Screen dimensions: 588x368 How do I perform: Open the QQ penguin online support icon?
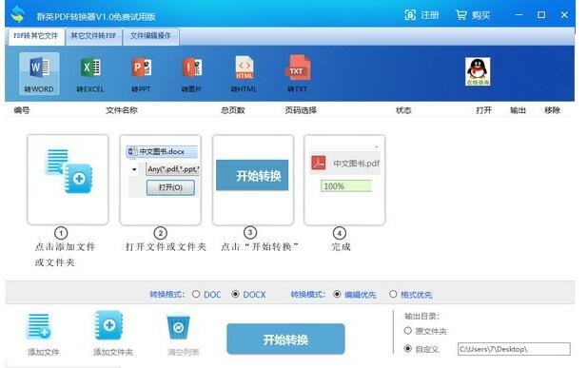[x=478, y=71]
